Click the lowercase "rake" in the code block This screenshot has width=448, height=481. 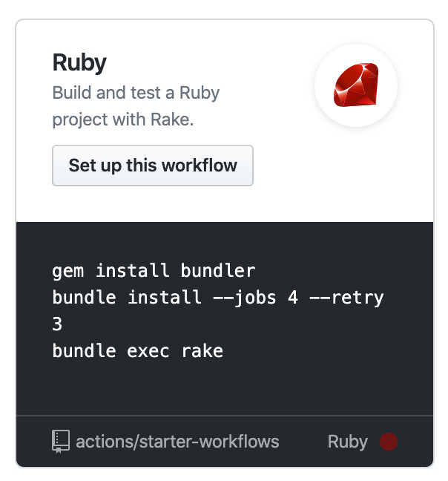pyautogui.click(x=202, y=350)
